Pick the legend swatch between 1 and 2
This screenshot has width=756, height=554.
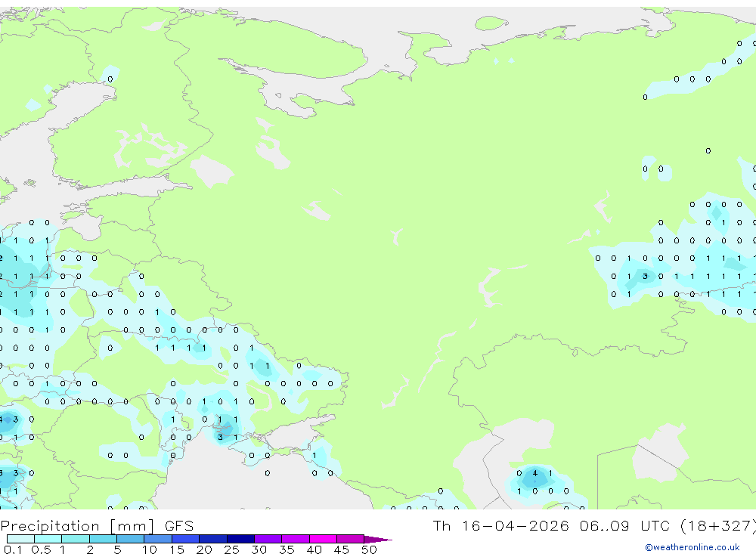pos(76,539)
